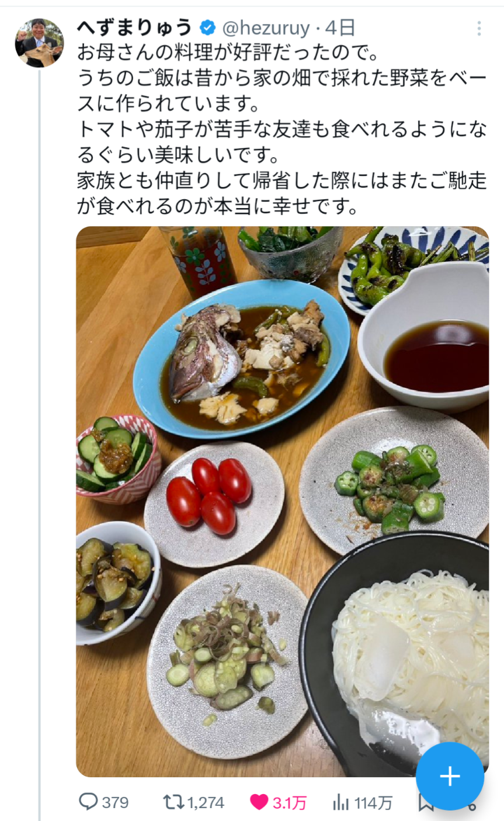Tap the 379 replies count
Image resolution: width=504 pixels, height=821 pixels.
115,802
